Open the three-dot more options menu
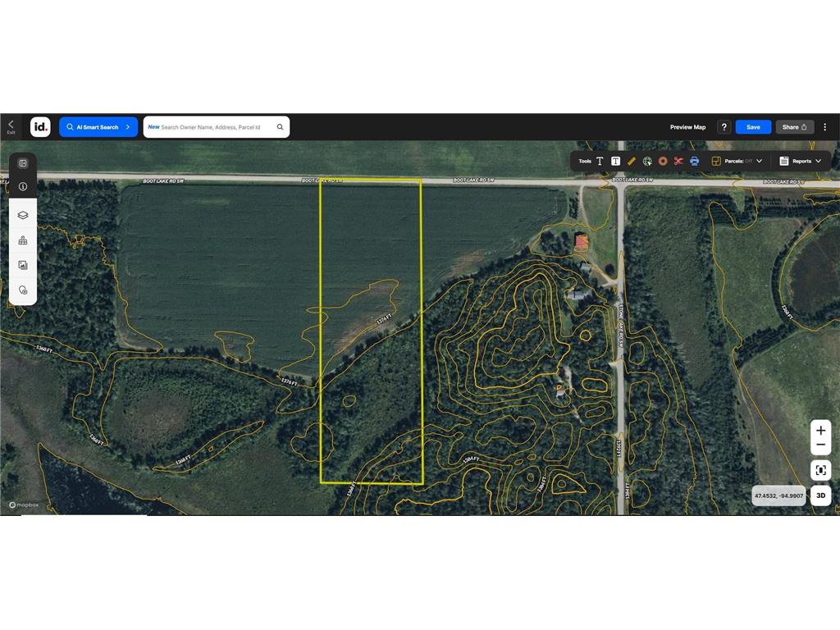The width and height of the screenshot is (840, 630). [825, 127]
